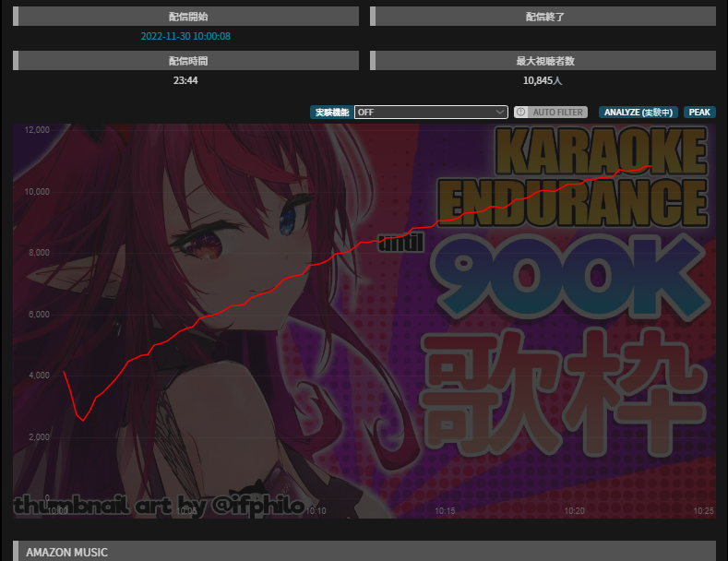Image resolution: width=728 pixels, height=561 pixels.
Task: Click the 8,000 y-axis label
Action: click(x=39, y=253)
